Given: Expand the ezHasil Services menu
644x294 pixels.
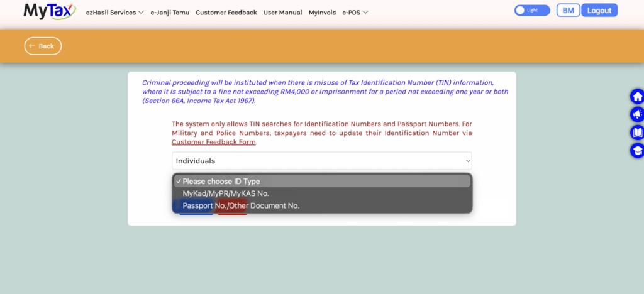Looking at the screenshot, I should click(114, 13).
